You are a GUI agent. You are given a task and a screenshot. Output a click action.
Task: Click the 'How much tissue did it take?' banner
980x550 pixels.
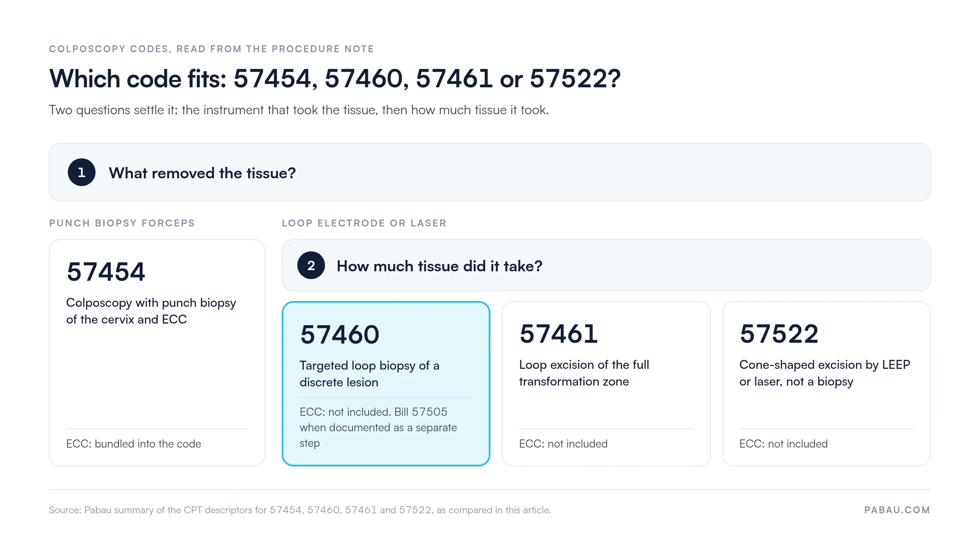pos(606,265)
